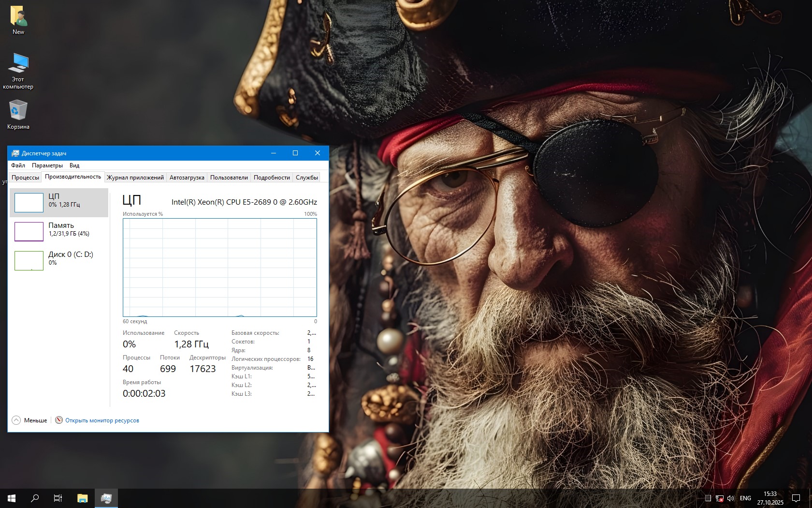Select the Память performance graph item

click(59, 231)
